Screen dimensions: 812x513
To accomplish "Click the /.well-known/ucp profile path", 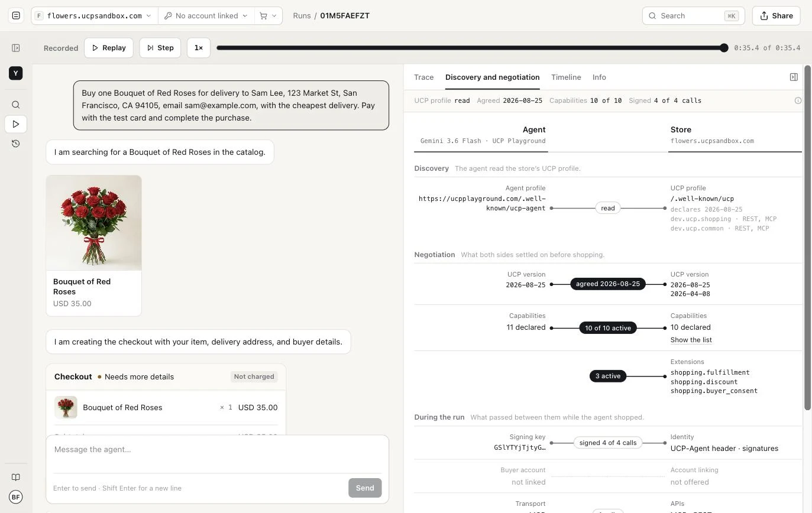I will 702,199.
